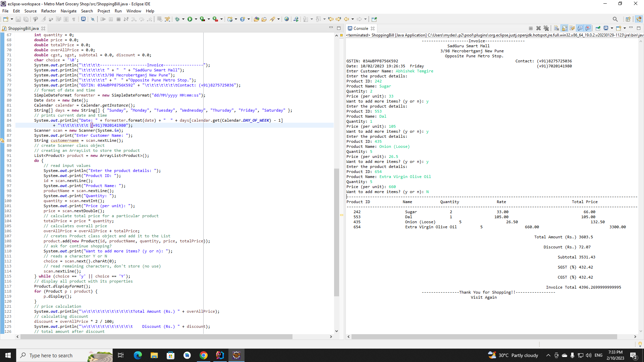Open Google Chrome from the taskbar

point(204,355)
